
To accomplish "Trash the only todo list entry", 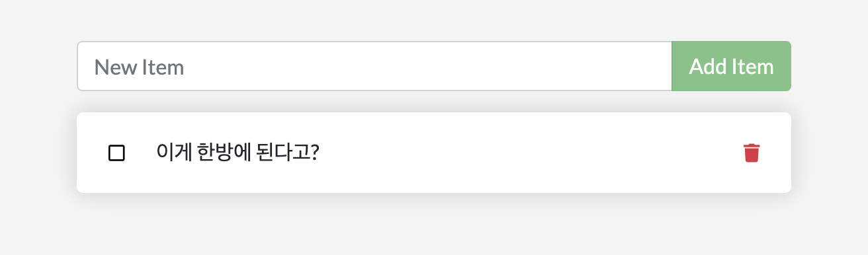I will [x=752, y=153].
